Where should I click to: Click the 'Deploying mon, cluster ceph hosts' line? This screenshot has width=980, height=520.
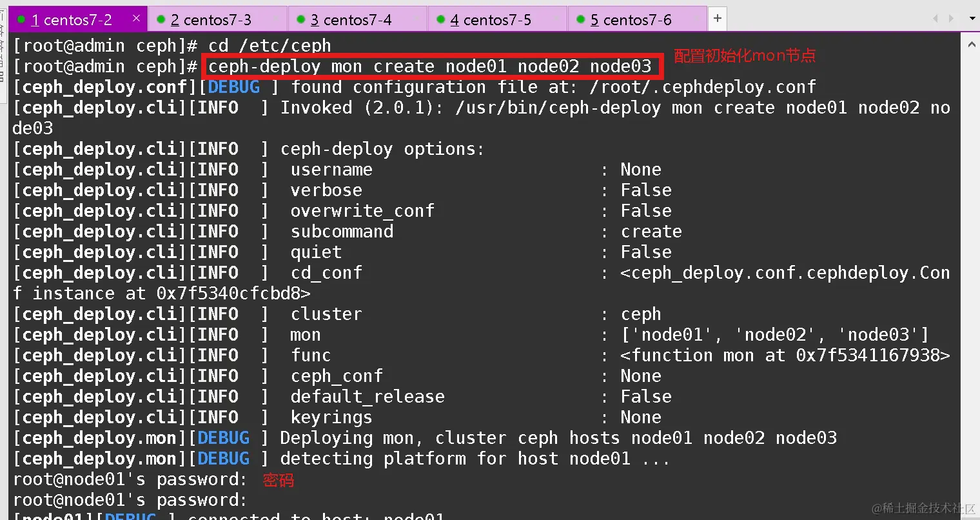pos(558,438)
